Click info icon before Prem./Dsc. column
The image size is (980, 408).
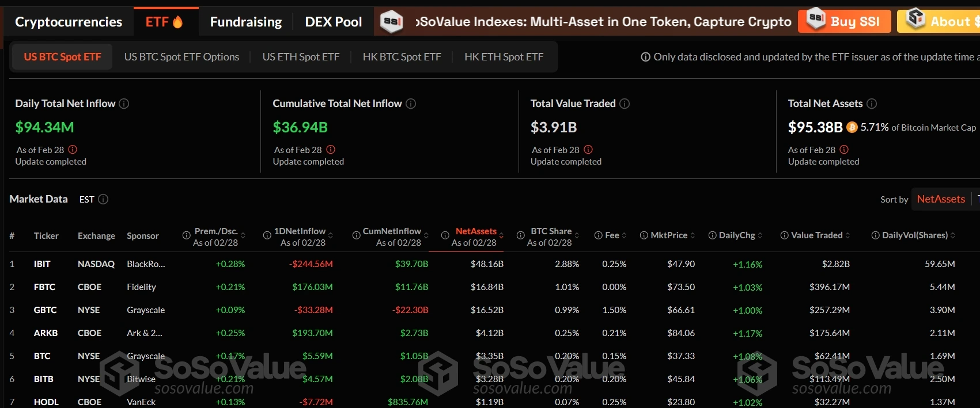187,235
